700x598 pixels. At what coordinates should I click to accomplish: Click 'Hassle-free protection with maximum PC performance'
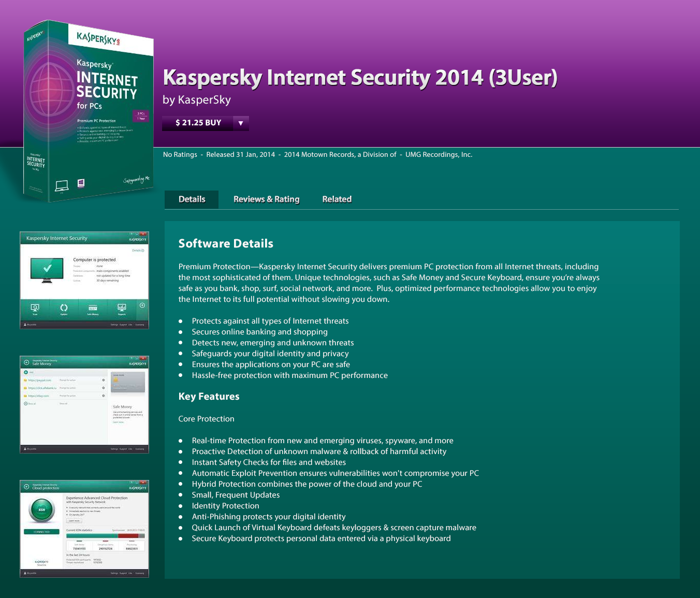(289, 375)
